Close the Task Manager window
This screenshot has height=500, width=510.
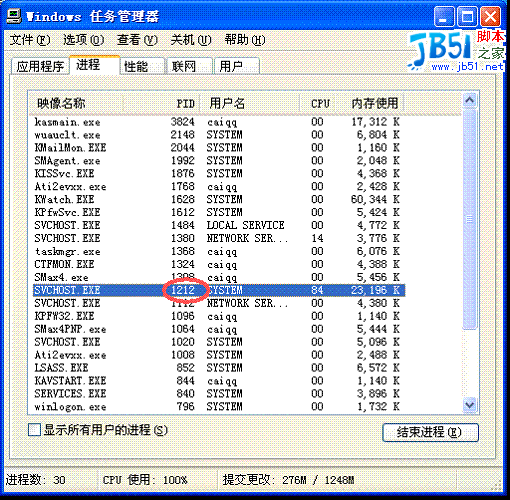(x=490, y=17)
